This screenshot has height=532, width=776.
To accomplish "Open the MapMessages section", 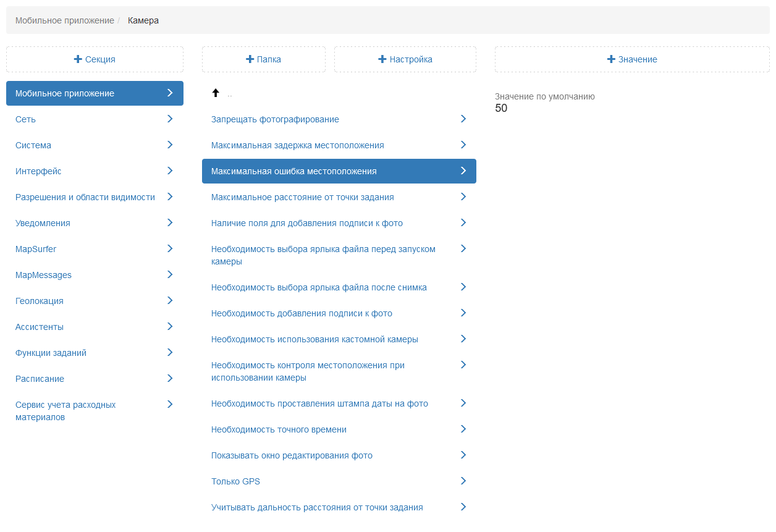I will 95,275.
